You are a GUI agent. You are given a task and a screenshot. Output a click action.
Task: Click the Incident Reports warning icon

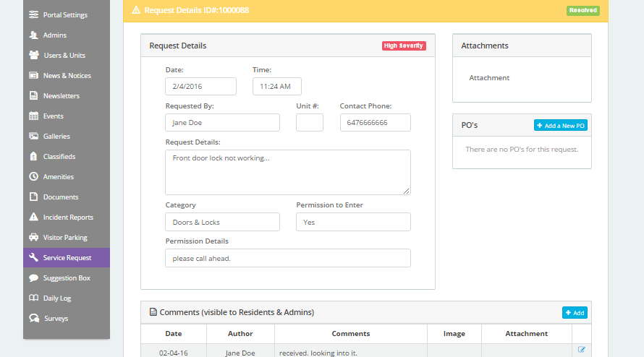click(x=33, y=218)
